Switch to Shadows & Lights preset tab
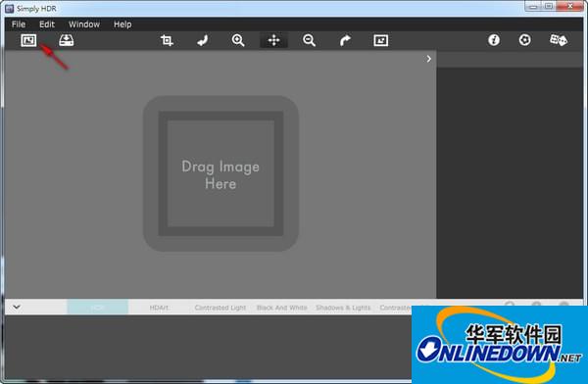 [x=343, y=308]
